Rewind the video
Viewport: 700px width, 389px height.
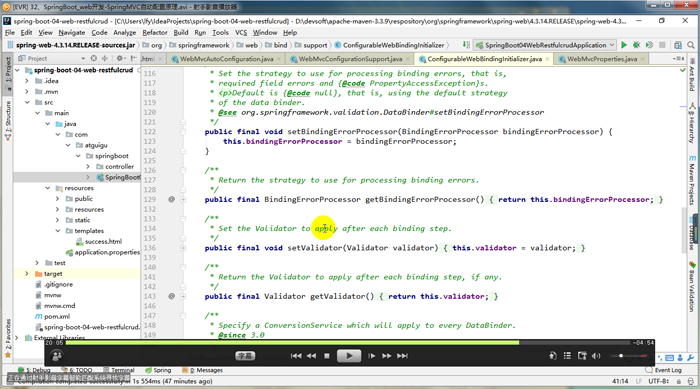click(x=311, y=356)
